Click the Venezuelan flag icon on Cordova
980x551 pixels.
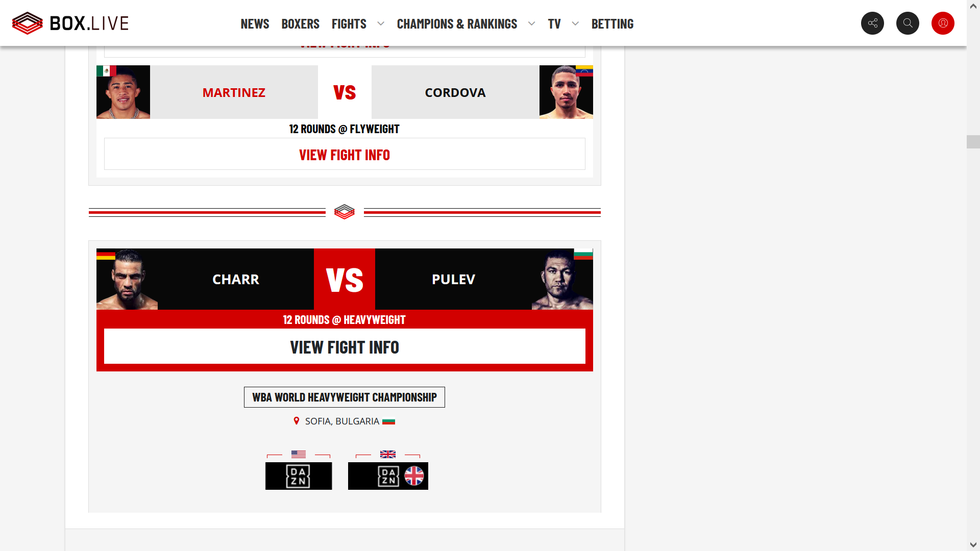(x=583, y=70)
